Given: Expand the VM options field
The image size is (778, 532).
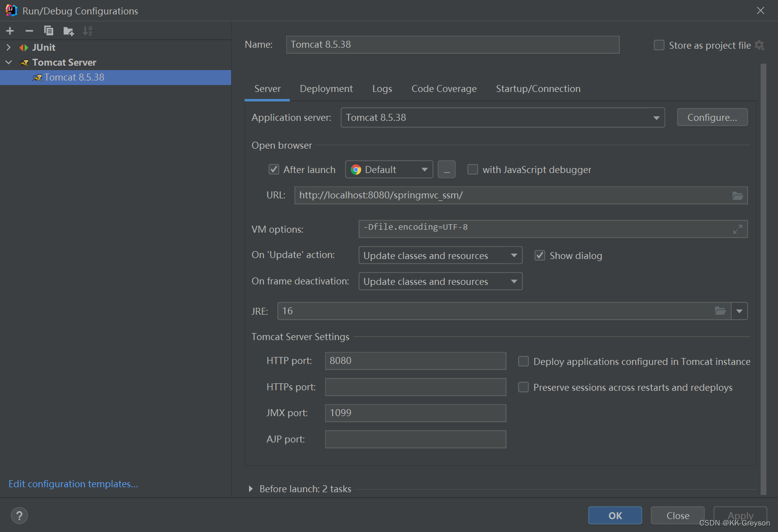Looking at the screenshot, I should click(738, 229).
